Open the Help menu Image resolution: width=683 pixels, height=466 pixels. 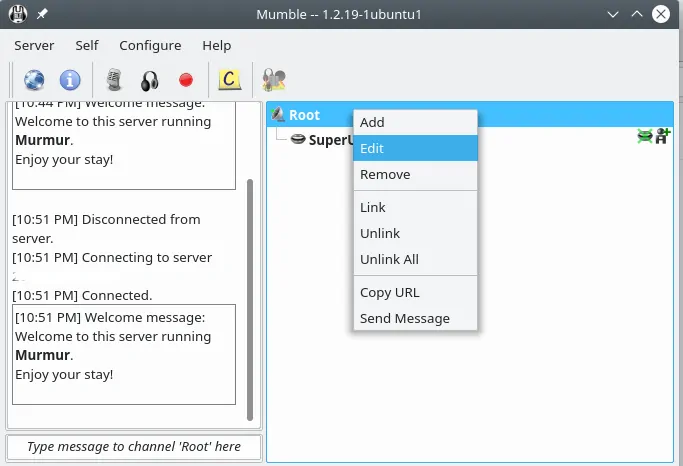pyautogui.click(x=216, y=45)
